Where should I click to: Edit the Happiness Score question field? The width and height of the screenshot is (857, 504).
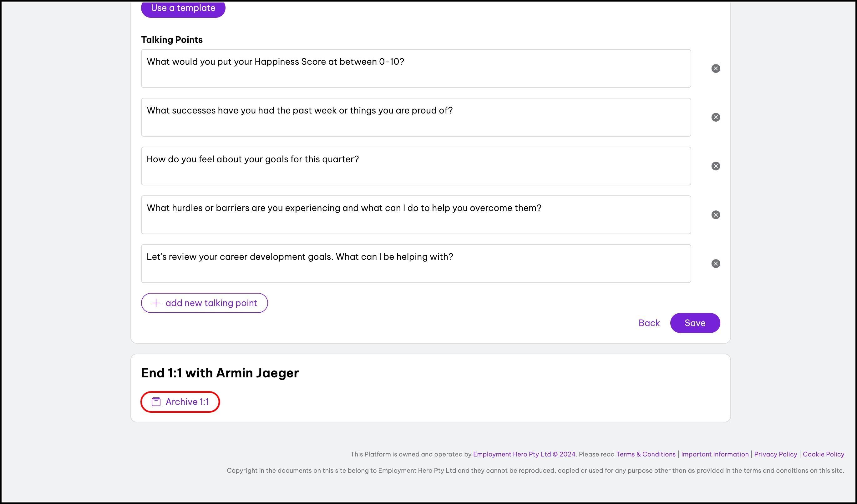[416, 68]
